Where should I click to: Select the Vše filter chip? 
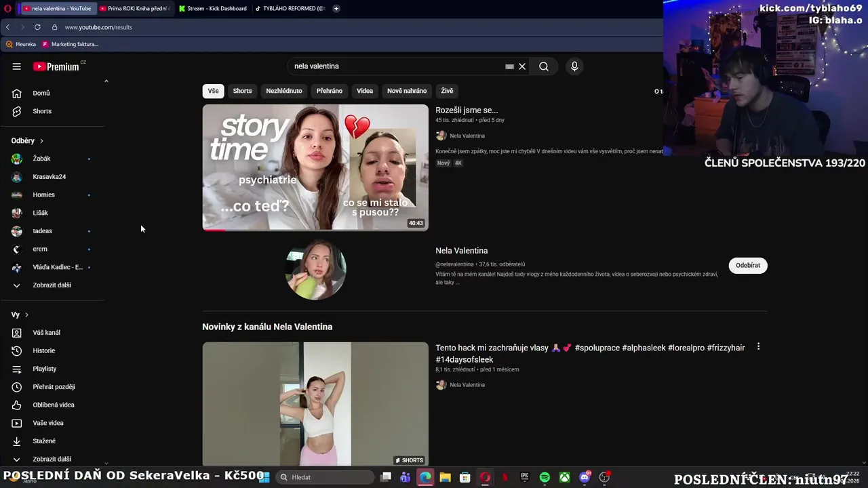tap(213, 91)
